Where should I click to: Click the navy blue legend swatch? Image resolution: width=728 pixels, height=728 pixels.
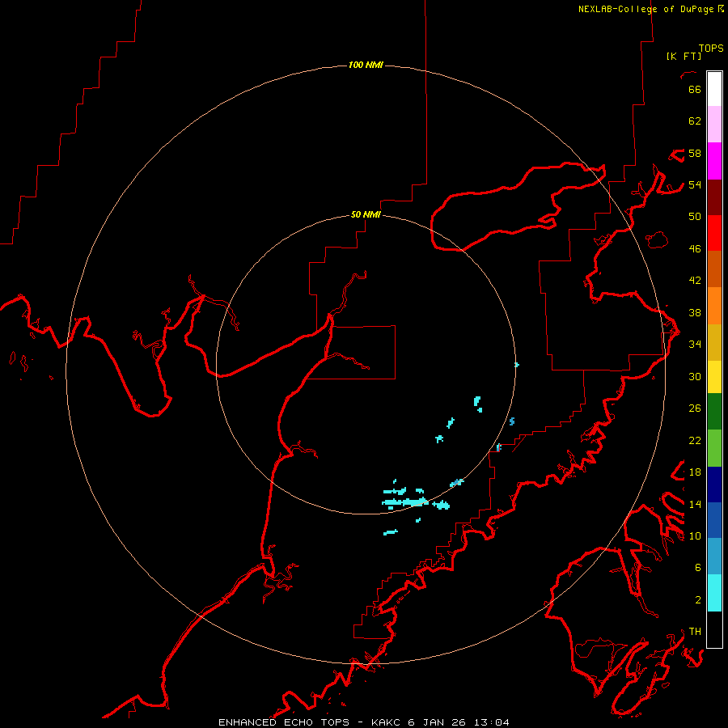coord(714,485)
